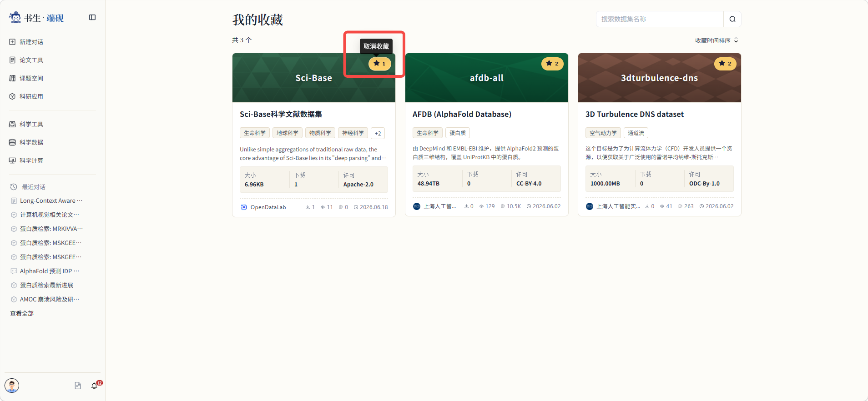
Task: Open the afdb-all banner thumbnail
Action: pyautogui.click(x=487, y=78)
